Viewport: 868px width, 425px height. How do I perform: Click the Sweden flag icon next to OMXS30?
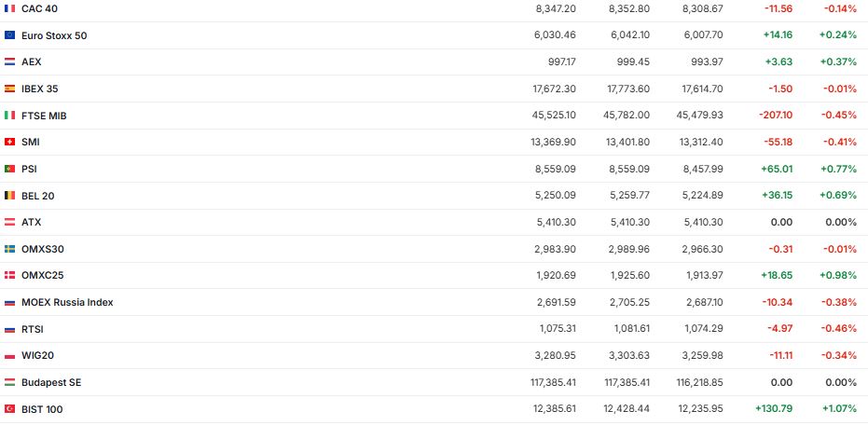(9, 249)
